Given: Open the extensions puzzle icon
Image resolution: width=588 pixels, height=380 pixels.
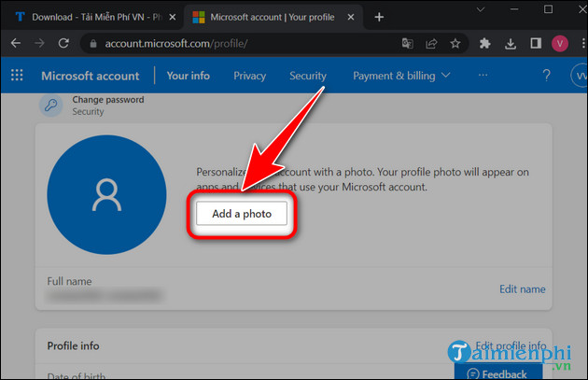Looking at the screenshot, I should [485, 44].
